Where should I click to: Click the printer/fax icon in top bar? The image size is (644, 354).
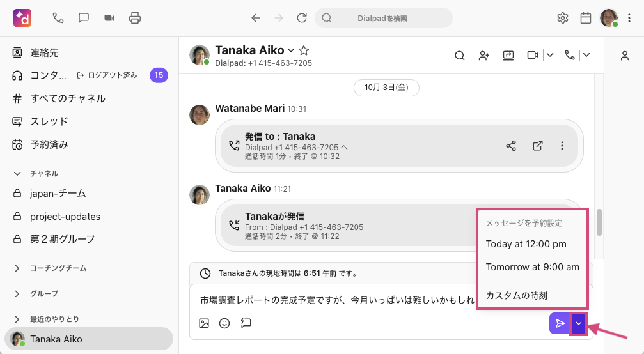tap(135, 18)
